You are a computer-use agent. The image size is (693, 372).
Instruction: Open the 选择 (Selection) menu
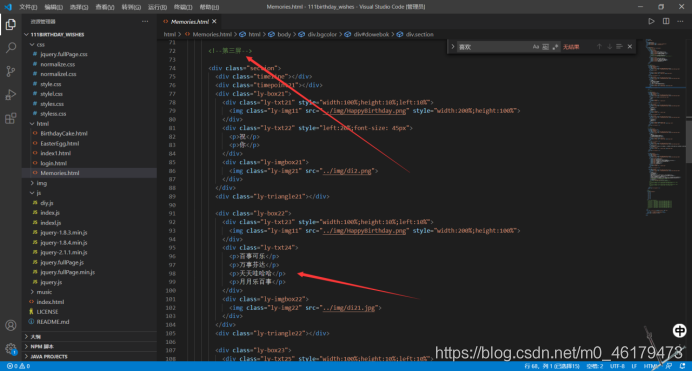coord(79,7)
